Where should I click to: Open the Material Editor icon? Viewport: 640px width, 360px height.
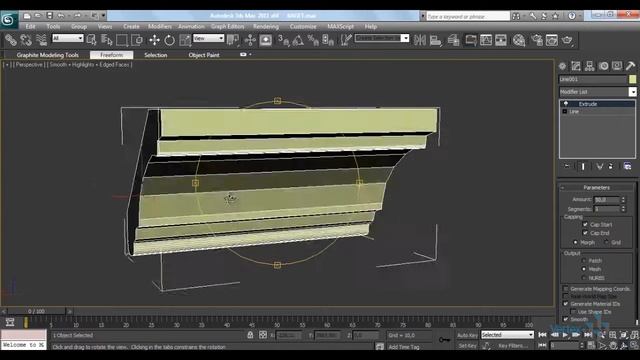[519, 40]
